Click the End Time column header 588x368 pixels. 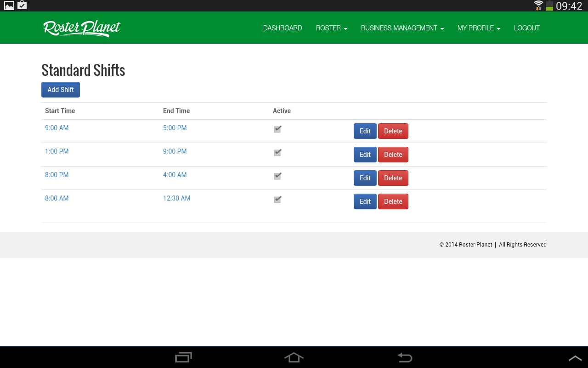tap(176, 111)
